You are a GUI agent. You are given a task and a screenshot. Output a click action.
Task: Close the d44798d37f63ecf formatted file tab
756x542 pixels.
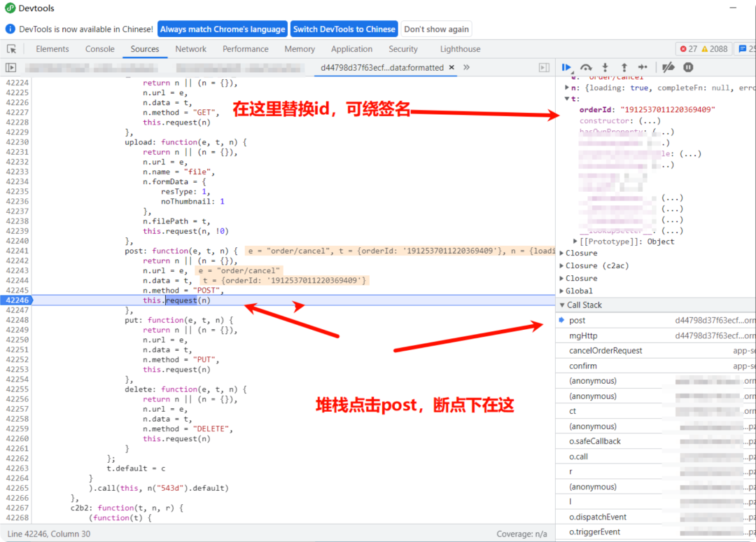pos(451,67)
